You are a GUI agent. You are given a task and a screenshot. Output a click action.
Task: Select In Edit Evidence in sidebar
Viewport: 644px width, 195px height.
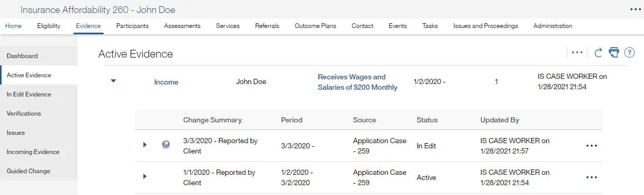pyautogui.click(x=39, y=94)
